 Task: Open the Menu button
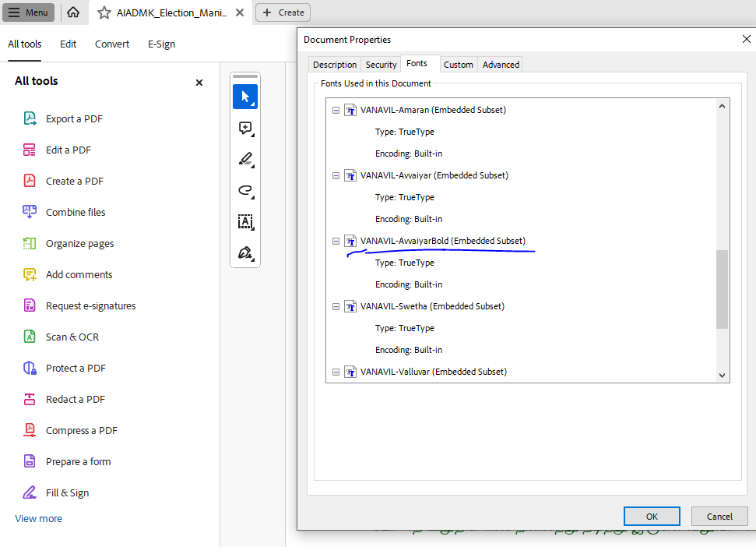[x=28, y=12]
